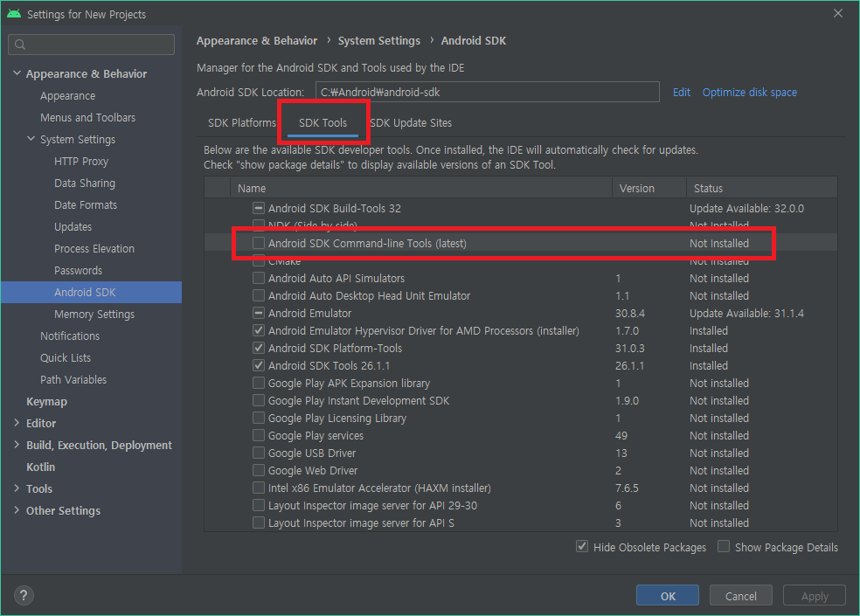Image resolution: width=860 pixels, height=616 pixels.
Task: Disable Hide Obsolete Packages checkbox
Action: click(x=582, y=546)
